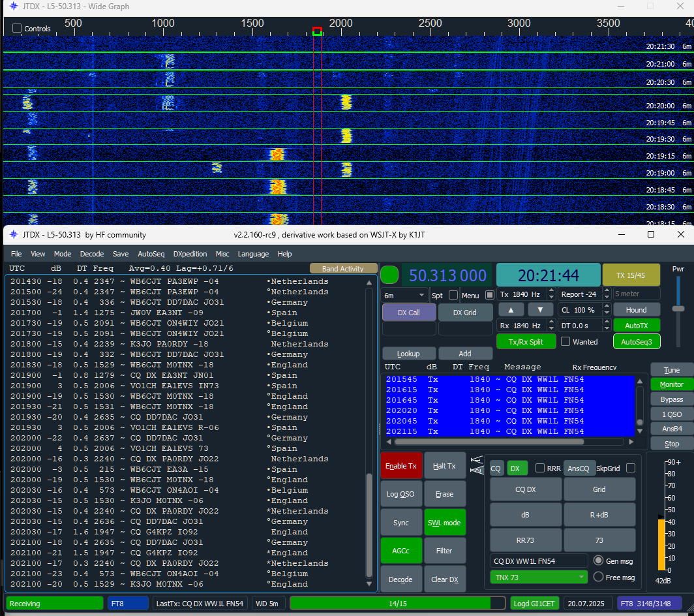Click the DX Grid button

(x=464, y=312)
